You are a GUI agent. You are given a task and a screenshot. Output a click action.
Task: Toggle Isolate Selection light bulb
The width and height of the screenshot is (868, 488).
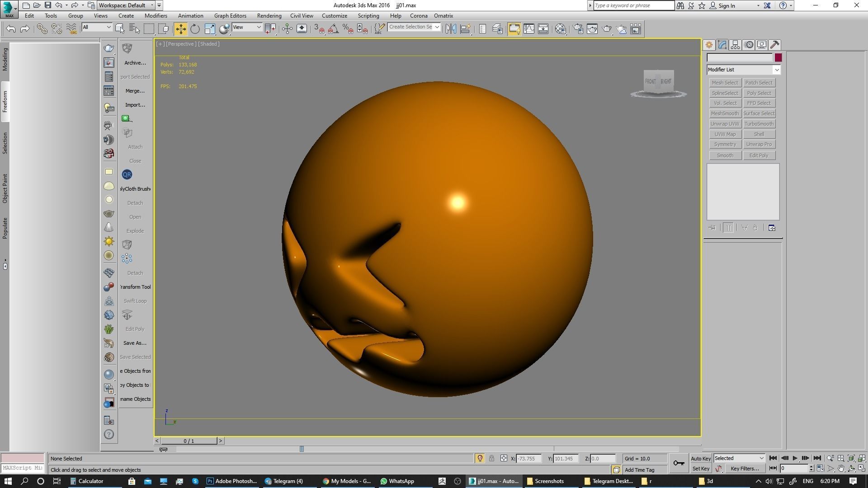click(x=480, y=458)
